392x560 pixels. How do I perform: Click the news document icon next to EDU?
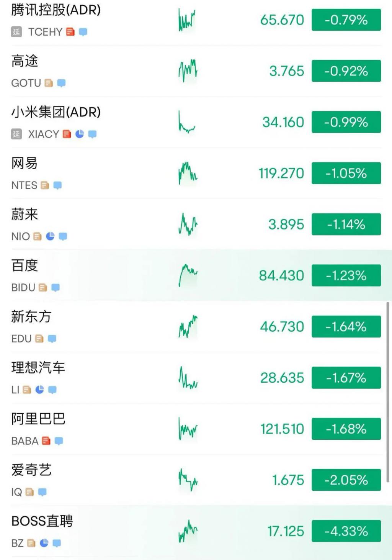click(x=39, y=339)
